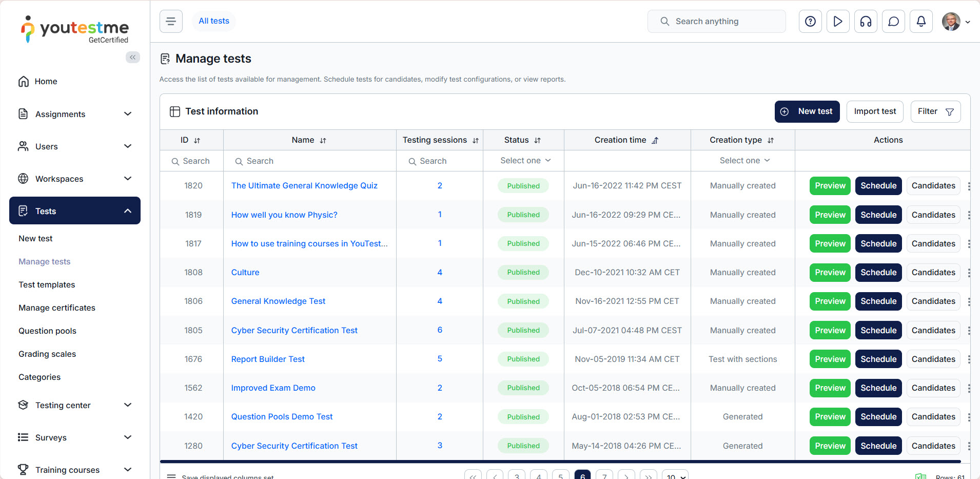Click the New test button
980x479 pixels.
807,111
